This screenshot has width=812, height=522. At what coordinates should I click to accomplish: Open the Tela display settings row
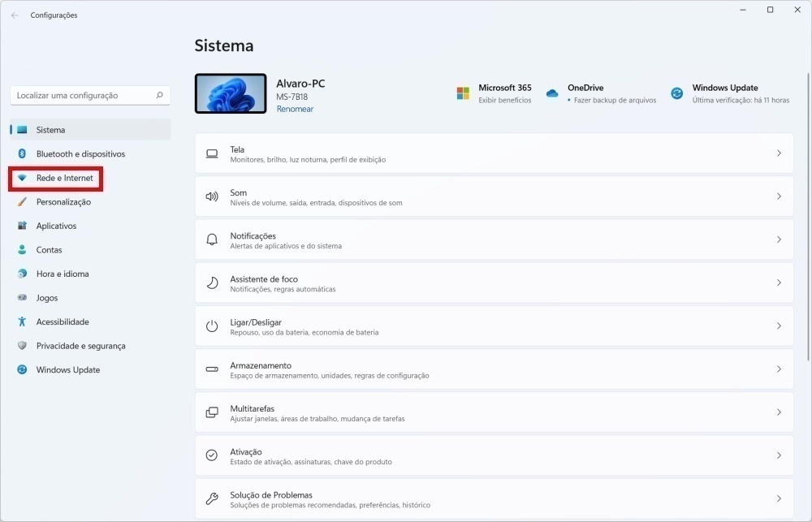494,153
